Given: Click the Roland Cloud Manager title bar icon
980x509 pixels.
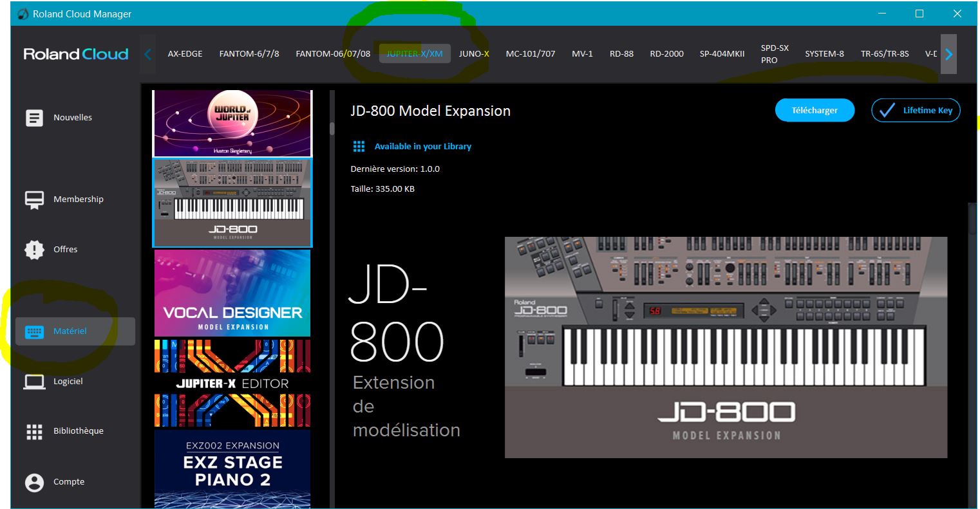Looking at the screenshot, I should click(x=23, y=14).
